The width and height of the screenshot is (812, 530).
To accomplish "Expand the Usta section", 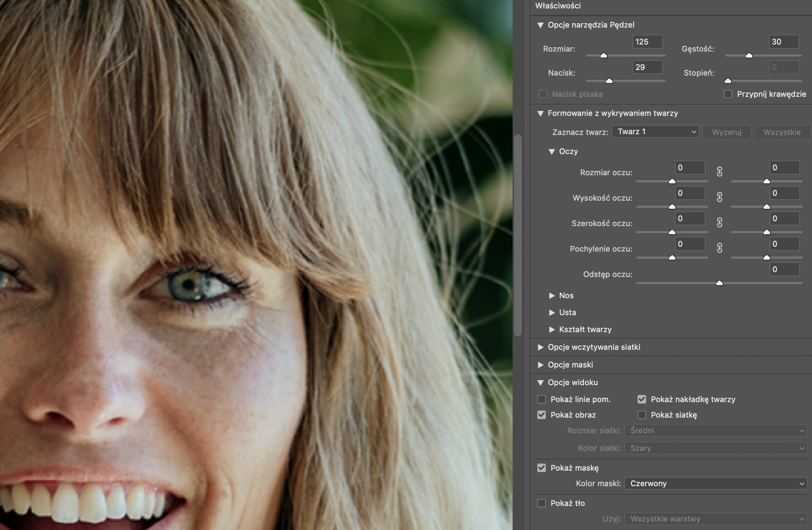I will pyautogui.click(x=552, y=313).
